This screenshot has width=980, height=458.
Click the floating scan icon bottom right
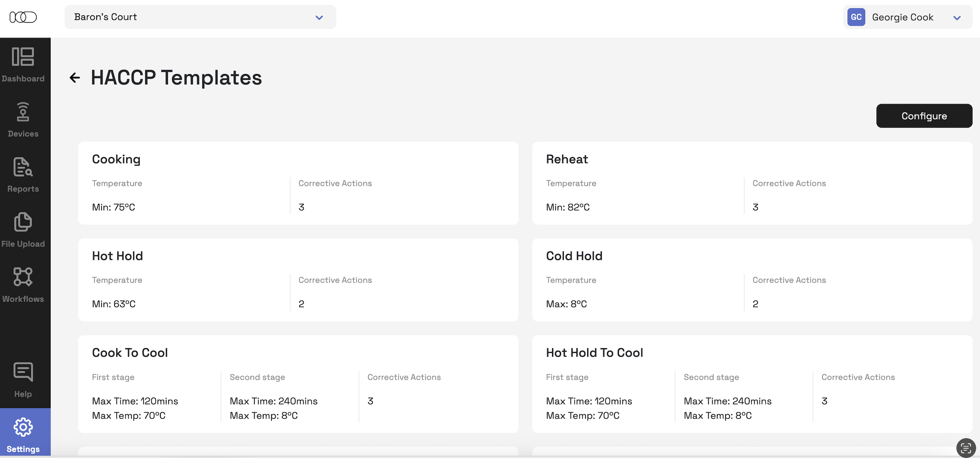(965, 448)
